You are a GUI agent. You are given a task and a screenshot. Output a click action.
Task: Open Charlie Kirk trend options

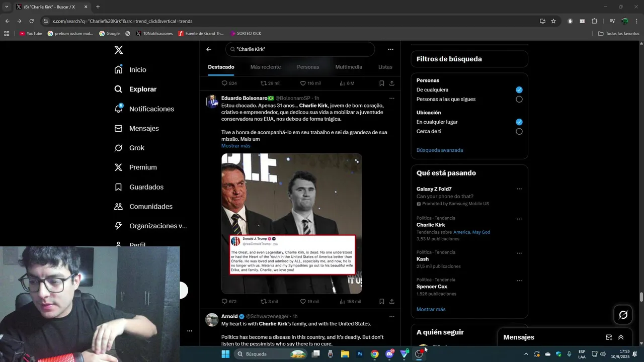(519, 219)
